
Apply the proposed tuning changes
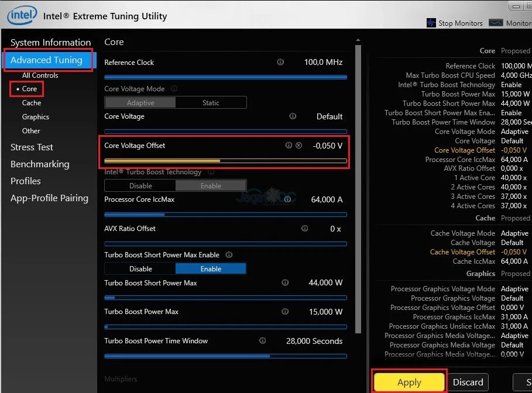(x=409, y=382)
